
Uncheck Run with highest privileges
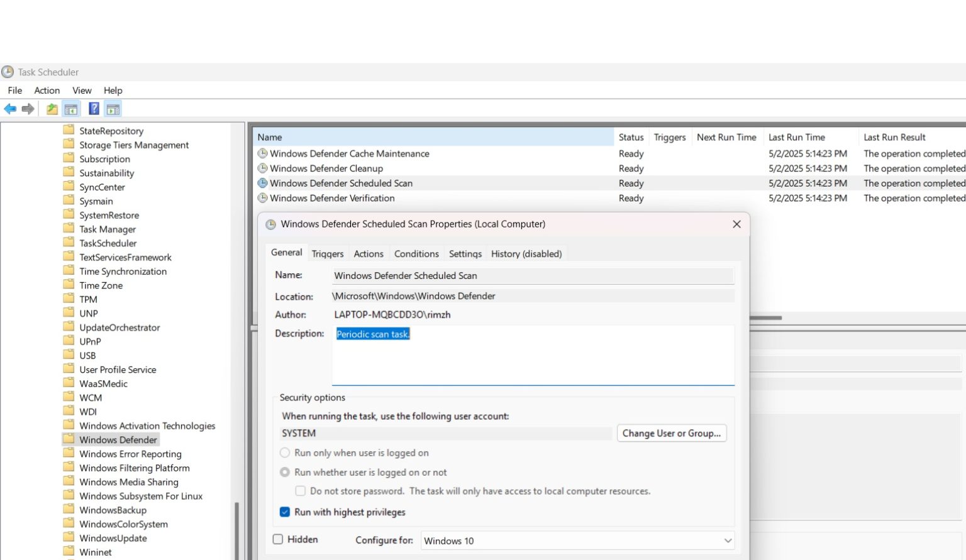(x=284, y=512)
